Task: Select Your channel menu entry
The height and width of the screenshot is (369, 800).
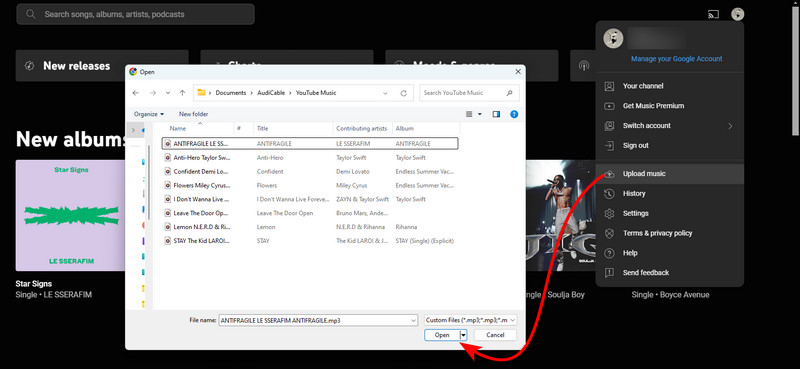Action: point(669,86)
